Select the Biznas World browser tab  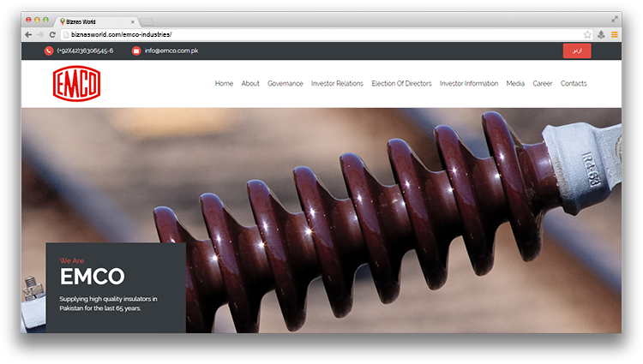point(94,20)
